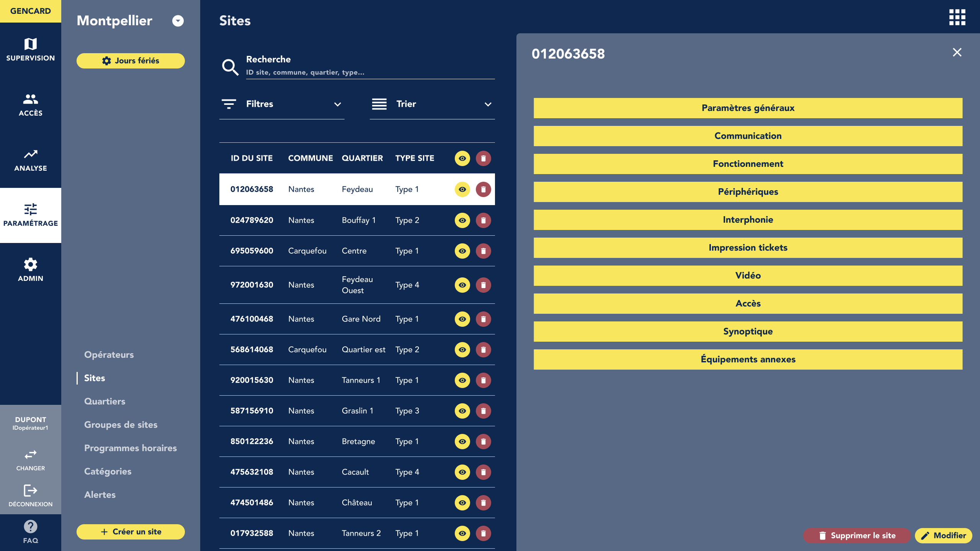Click Modifier button for site 012063658
Viewport: 980px width, 551px height.
[942, 536]
